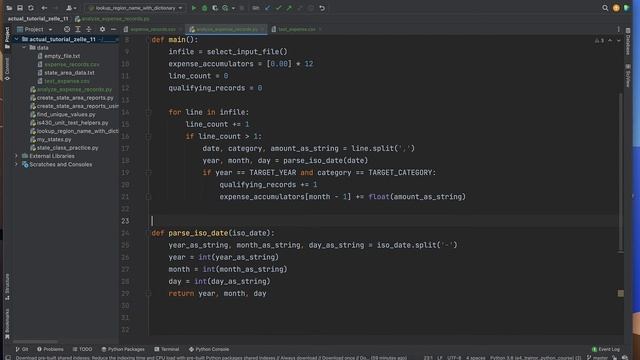640x360 pixels.
Task: Run with coverage icon
Action: click(x=215, y=8)
